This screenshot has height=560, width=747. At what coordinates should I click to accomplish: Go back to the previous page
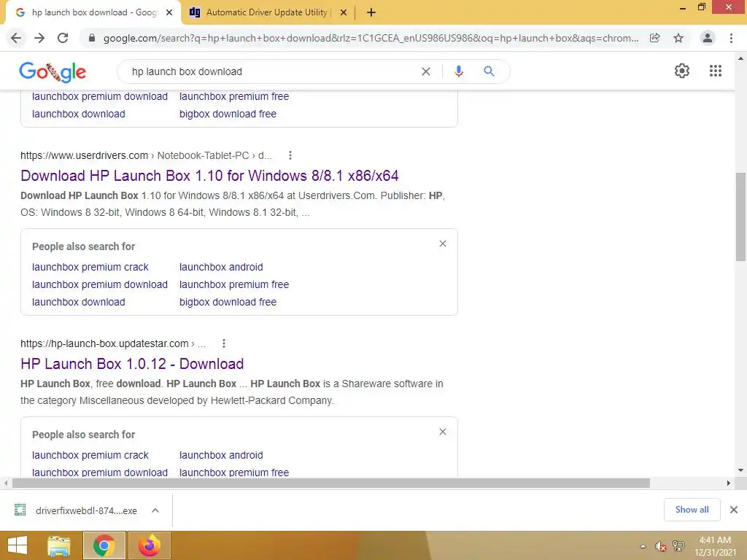tap(16, 38)
